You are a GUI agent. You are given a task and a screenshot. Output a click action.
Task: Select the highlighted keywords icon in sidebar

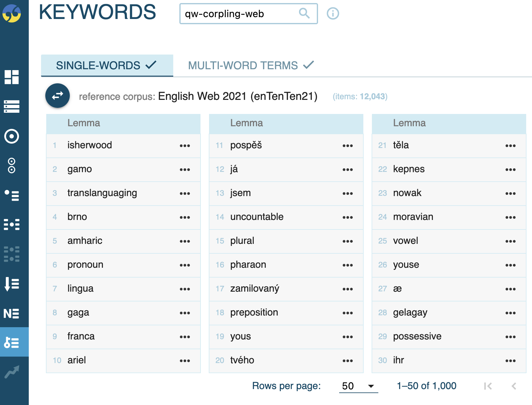tap(12, 342)
